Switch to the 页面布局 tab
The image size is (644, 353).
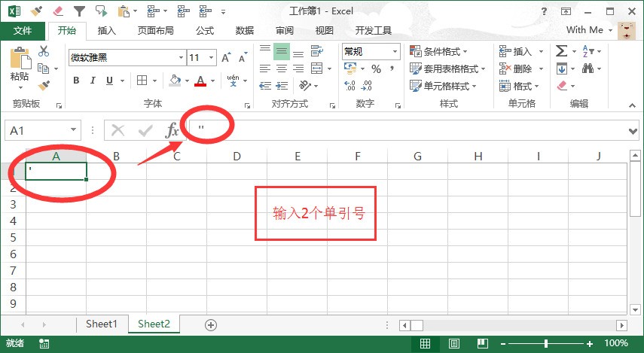pyautogui.click(x=155, y=30)
